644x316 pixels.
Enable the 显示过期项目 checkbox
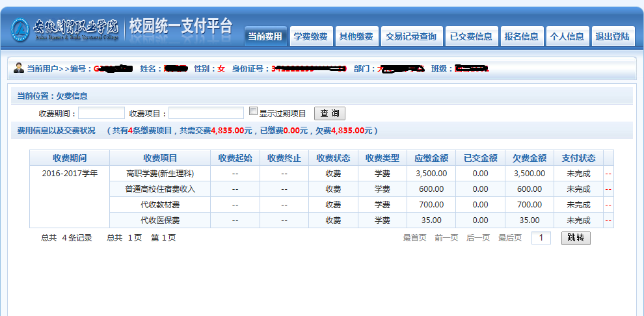point(254,112)
